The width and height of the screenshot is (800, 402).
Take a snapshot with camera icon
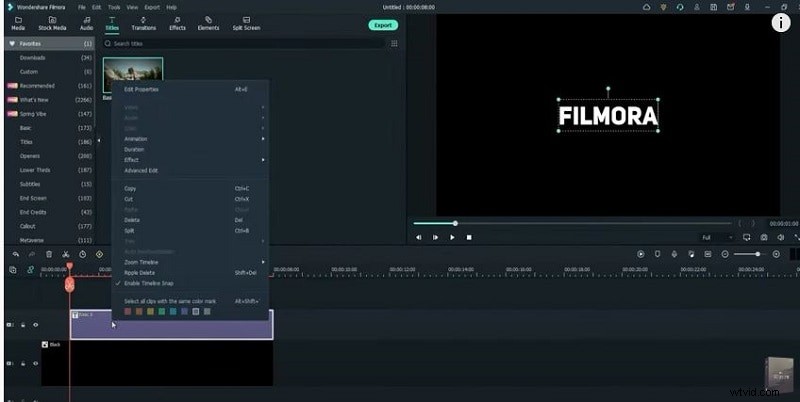764,238
